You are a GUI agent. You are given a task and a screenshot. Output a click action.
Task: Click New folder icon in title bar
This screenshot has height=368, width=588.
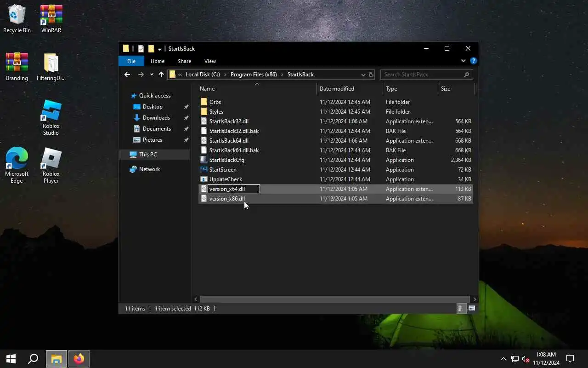151,49
